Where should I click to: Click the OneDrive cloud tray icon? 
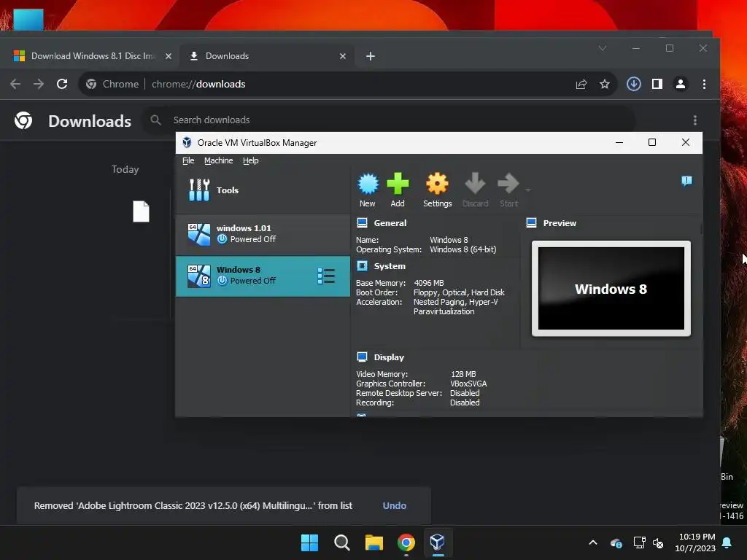click(x=616, y=542)
